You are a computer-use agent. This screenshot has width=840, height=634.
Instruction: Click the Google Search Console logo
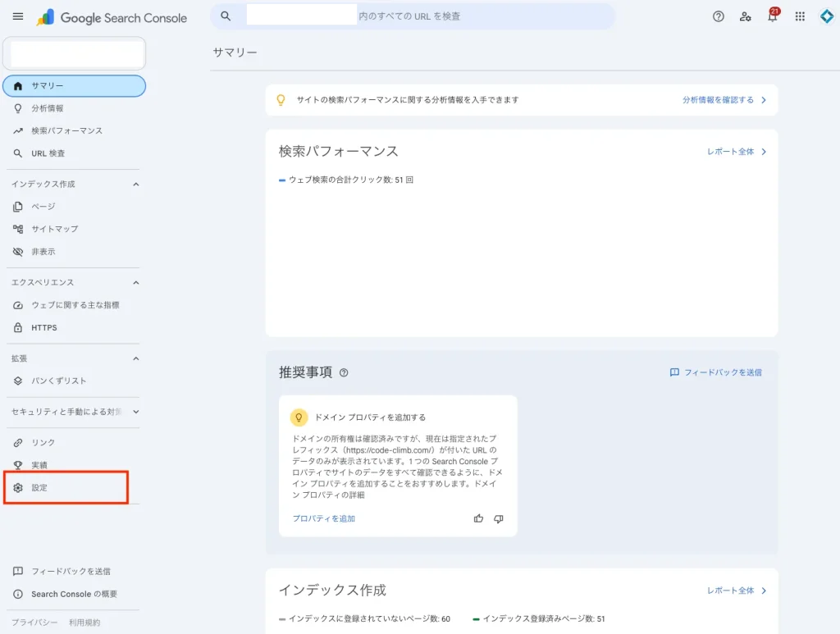112,18
